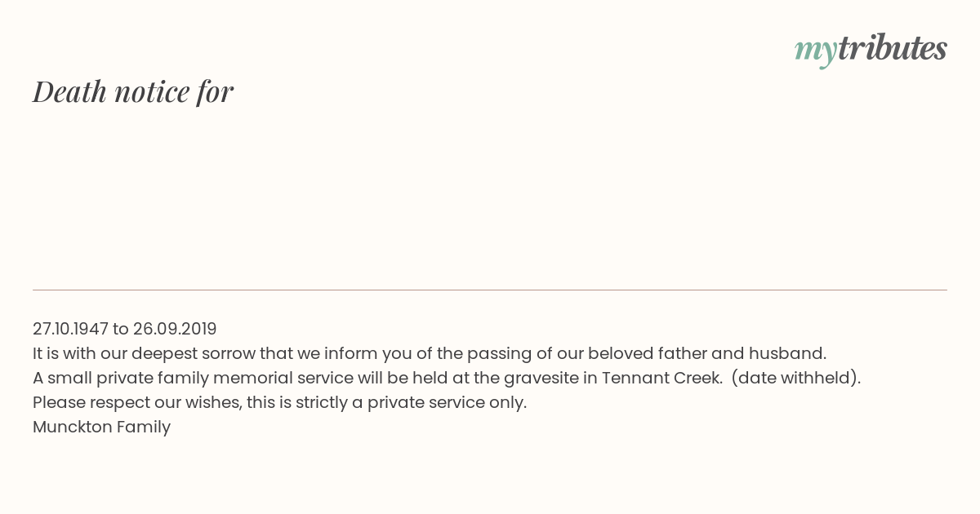This screenshot has height=514, width=980.
Task: Click the horizontal divider line
Action: tap(490, 290)
